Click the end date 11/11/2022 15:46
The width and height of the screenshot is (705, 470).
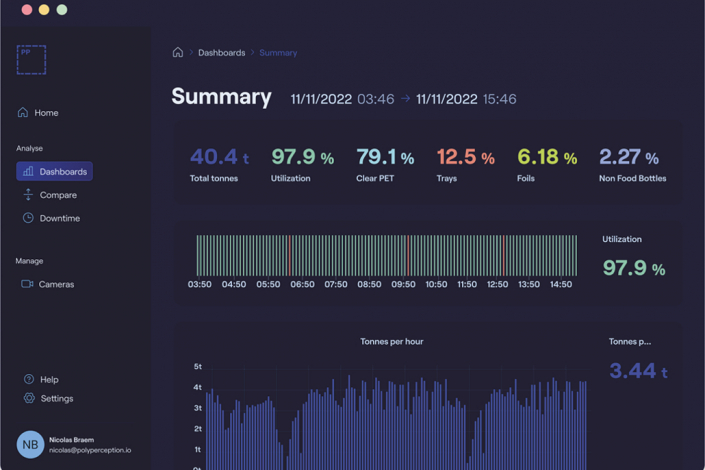pos(466,99)
